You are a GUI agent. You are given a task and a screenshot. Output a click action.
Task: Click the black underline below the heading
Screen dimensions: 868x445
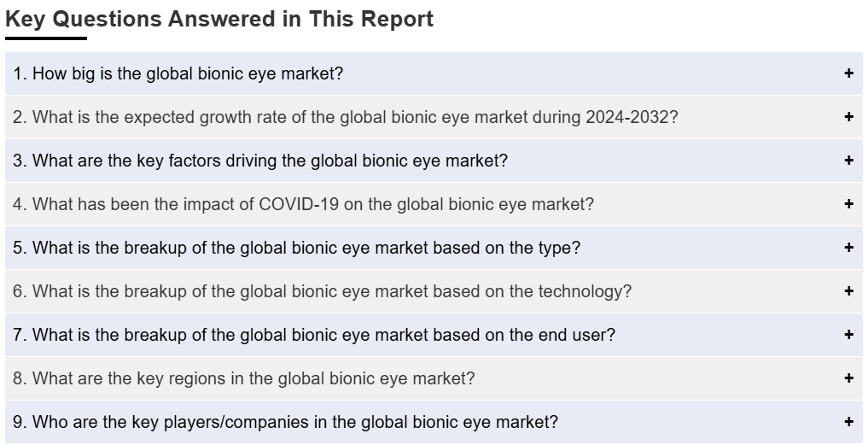(46, 38)
